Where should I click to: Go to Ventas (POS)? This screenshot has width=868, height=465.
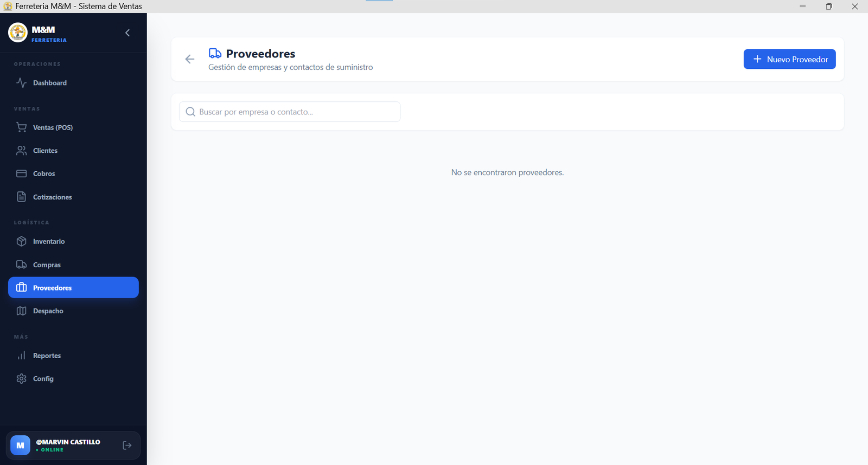pyautogui.click(x=73, y=127)
